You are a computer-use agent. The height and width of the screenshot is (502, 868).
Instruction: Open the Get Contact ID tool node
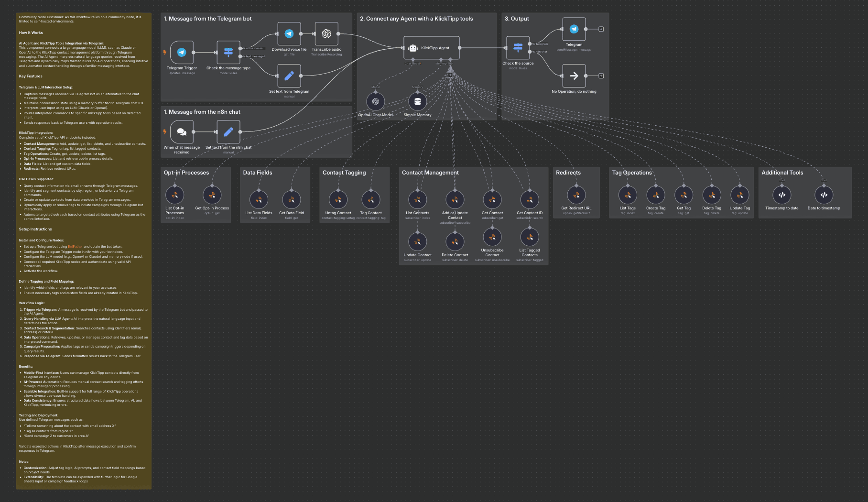[530, 200]
